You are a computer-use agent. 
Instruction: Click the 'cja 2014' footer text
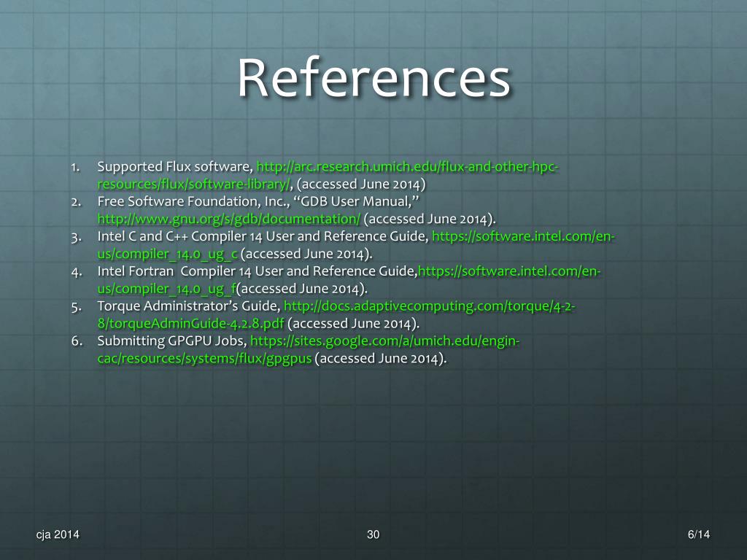58,534
